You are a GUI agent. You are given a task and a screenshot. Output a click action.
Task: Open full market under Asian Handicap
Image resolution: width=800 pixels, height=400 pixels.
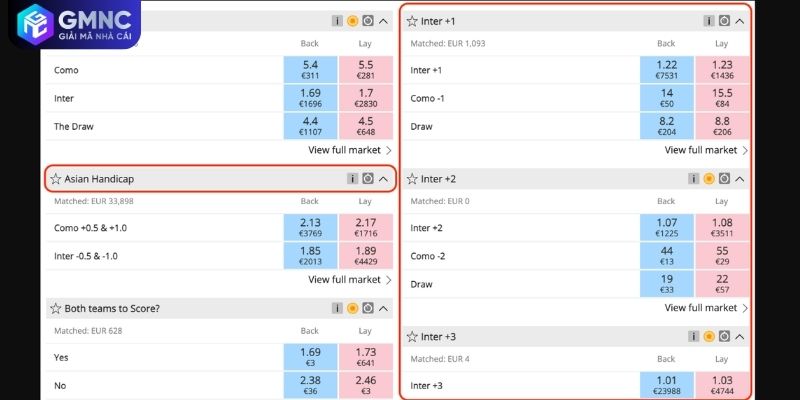[349, 280]
